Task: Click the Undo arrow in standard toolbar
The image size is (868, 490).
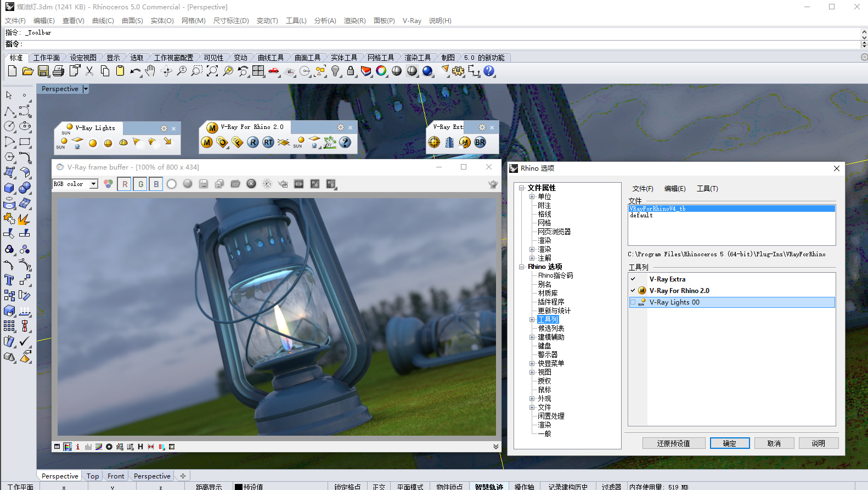Action: click(135, 71)
